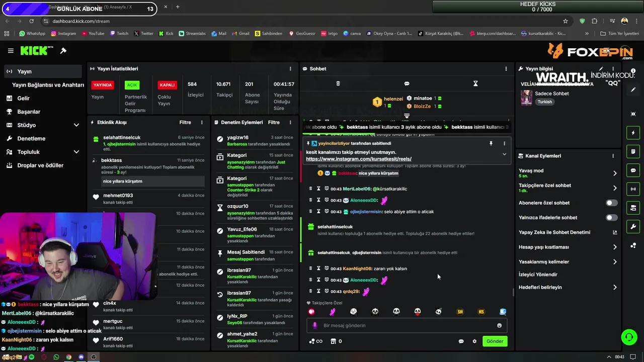
Task: Open the green headset support button
Action: [629, 337]
